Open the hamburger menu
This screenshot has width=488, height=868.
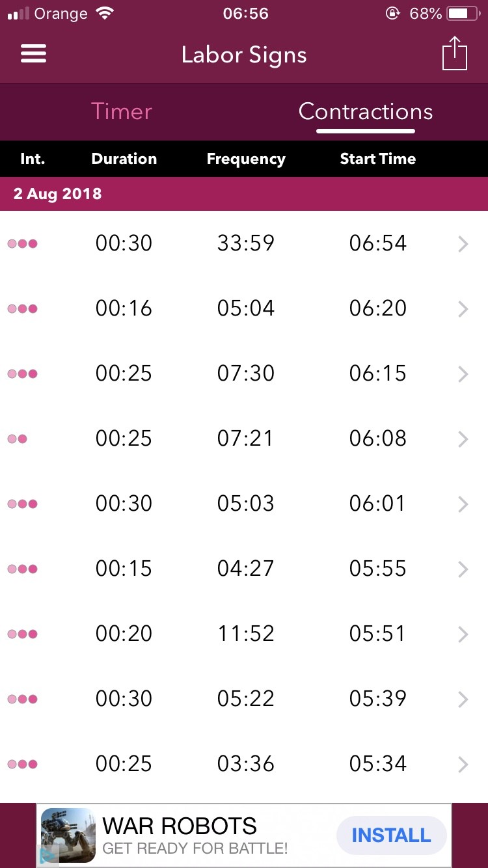33,54
